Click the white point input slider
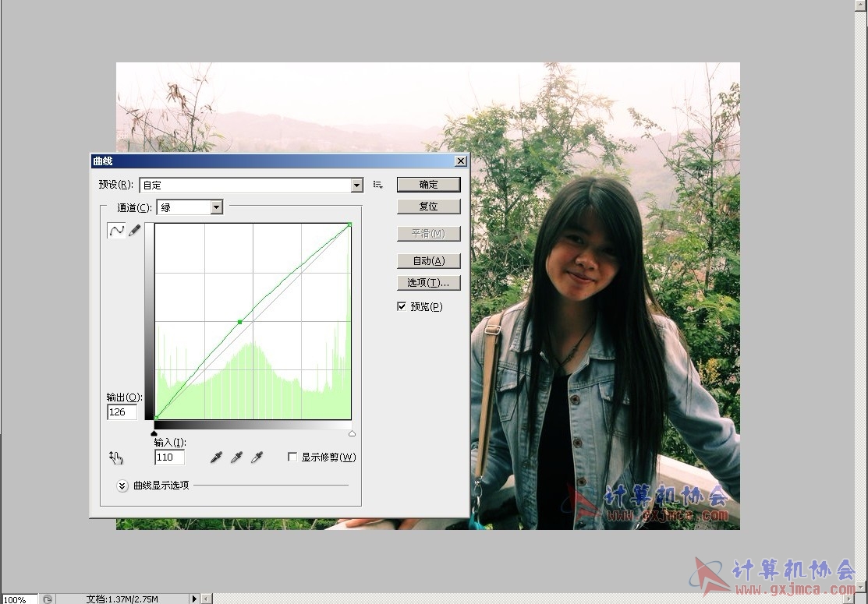Screen dimensions: 868x604 click(x=352, y=433)
